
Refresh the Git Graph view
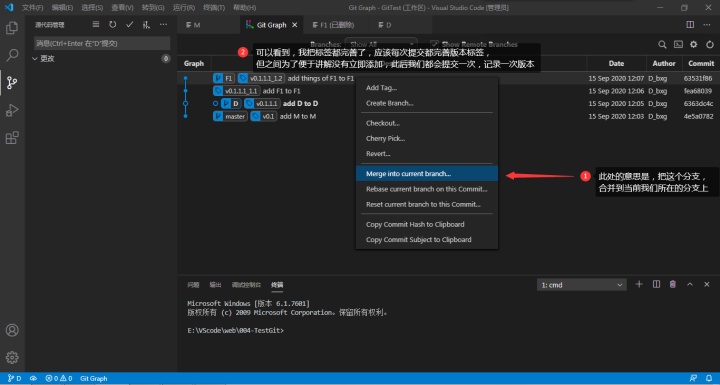tap(709, 45)
